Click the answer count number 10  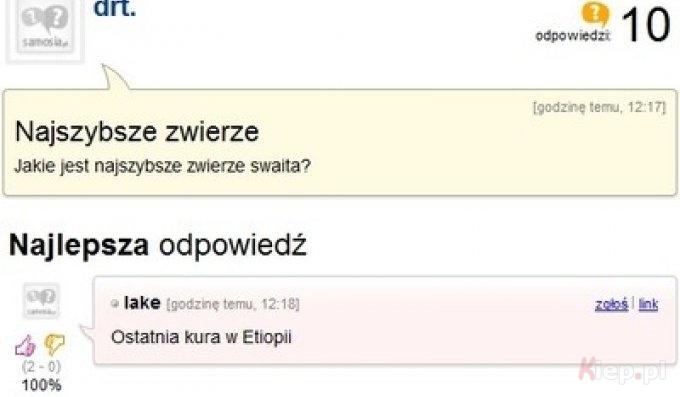pos(646,25)
